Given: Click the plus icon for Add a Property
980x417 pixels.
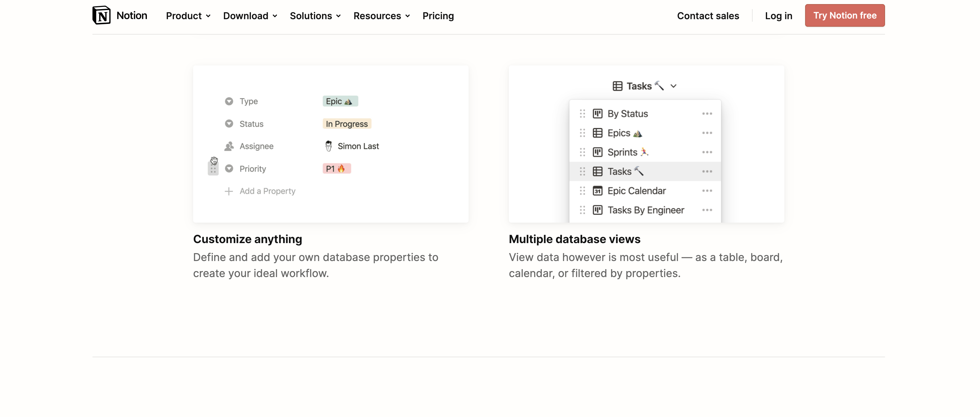Looking at the screenshot, I should pyautogui.click(x=229, y=191).
